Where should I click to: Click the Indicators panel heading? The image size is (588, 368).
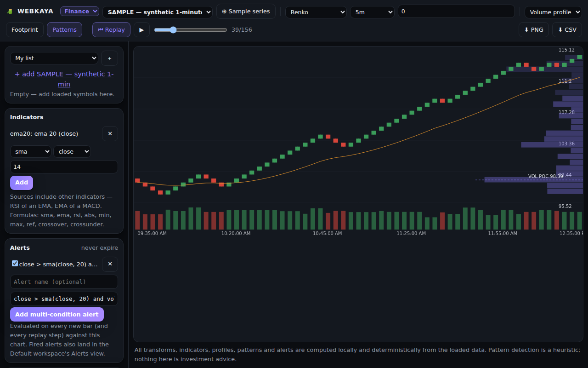pos(27,117)
